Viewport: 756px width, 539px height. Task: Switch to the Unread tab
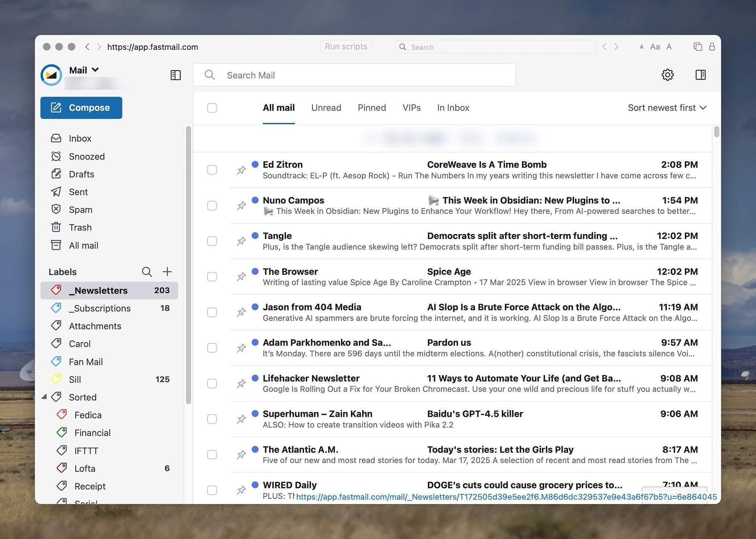[326, 108]
